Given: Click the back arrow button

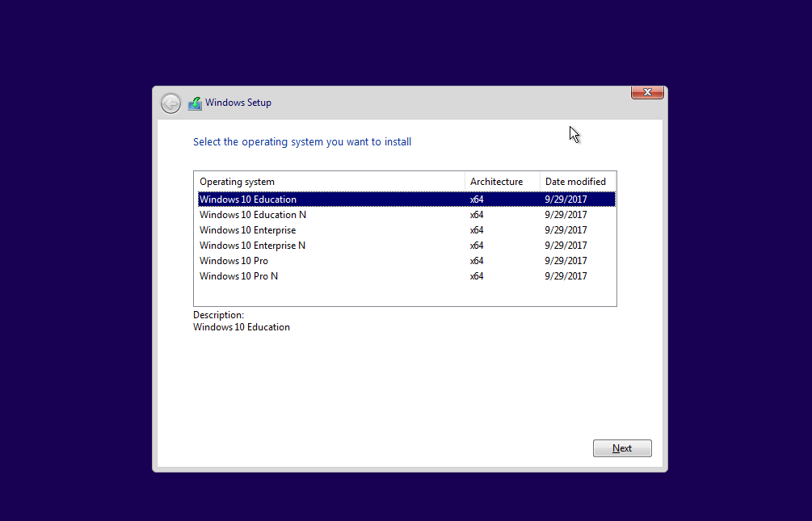Looking at the screenshot, I should [x=170, y=103].
